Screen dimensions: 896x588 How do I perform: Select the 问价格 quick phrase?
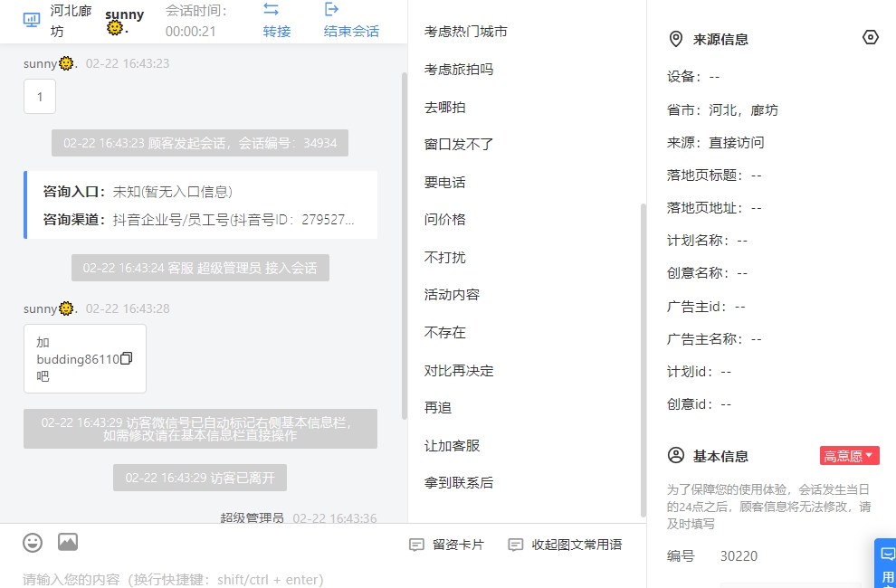tap(444, 220)
